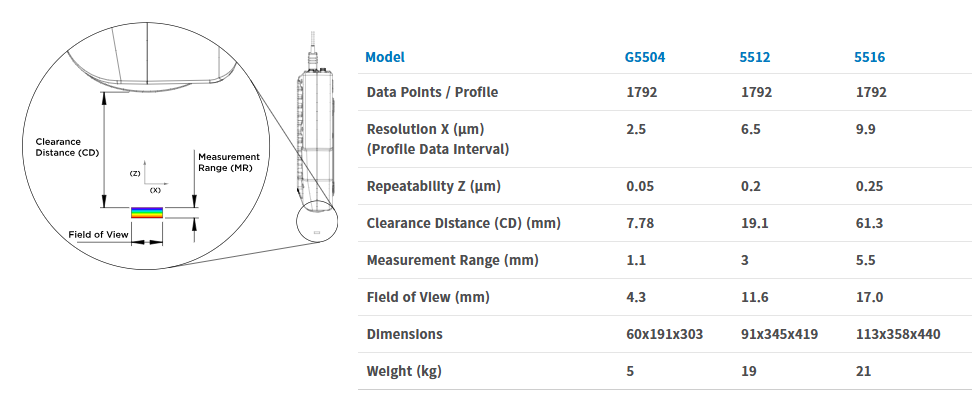Select the 5512 model column header
The width and height of the screenshot is (978, 395).
(755, 57)
